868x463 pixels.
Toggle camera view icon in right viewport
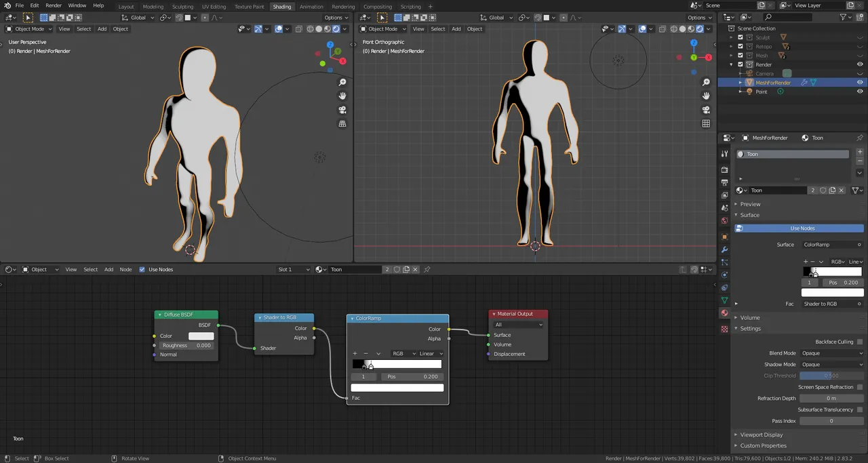(x=706, y=110)
